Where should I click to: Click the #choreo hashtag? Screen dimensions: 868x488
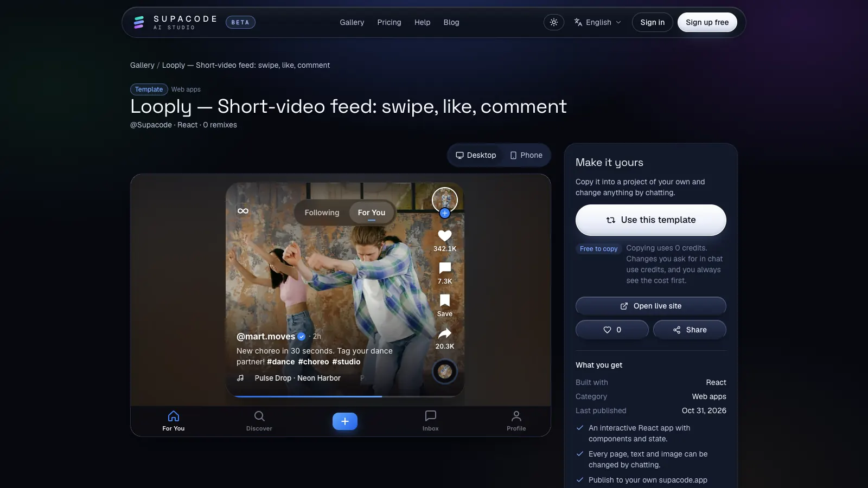point(314,362)
